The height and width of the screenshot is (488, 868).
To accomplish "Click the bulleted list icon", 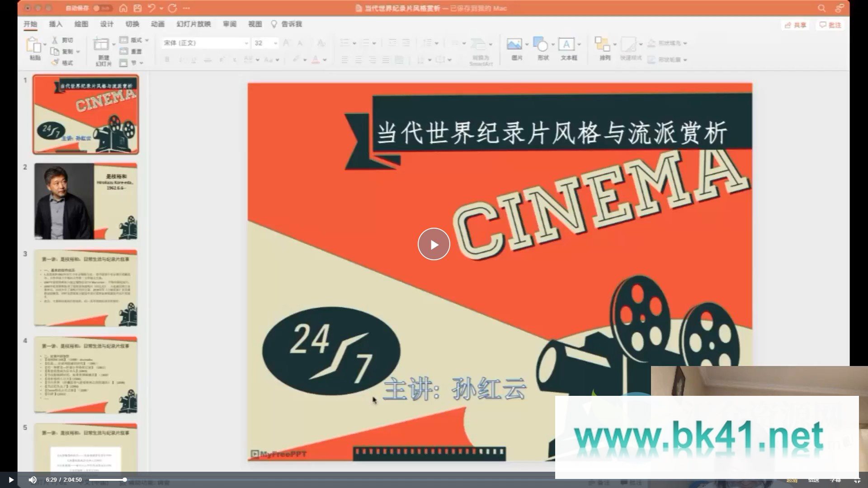I will click(344, 43).
